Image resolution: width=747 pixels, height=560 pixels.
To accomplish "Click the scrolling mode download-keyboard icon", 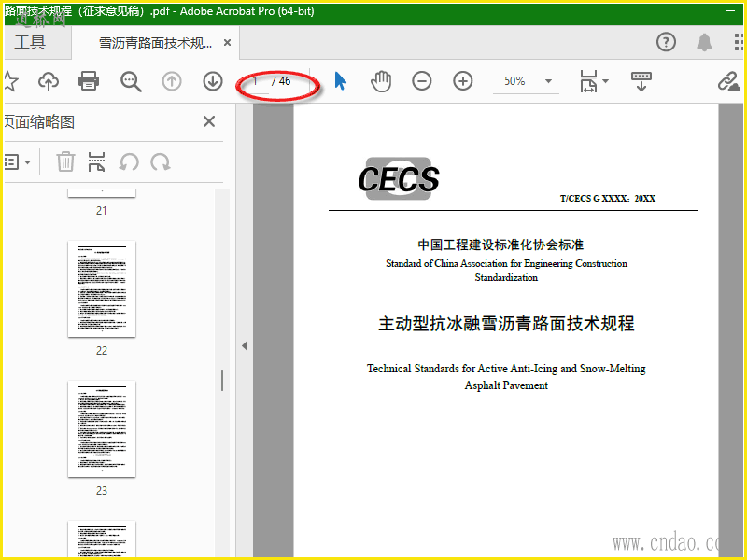I will [641, 81].
